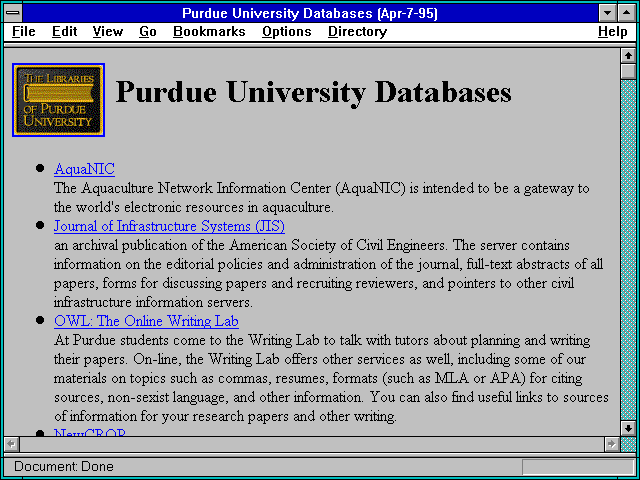Screen dimensions: 640x480
Task: Open the Bookmarks menu
Action: (x=209, y=31)
